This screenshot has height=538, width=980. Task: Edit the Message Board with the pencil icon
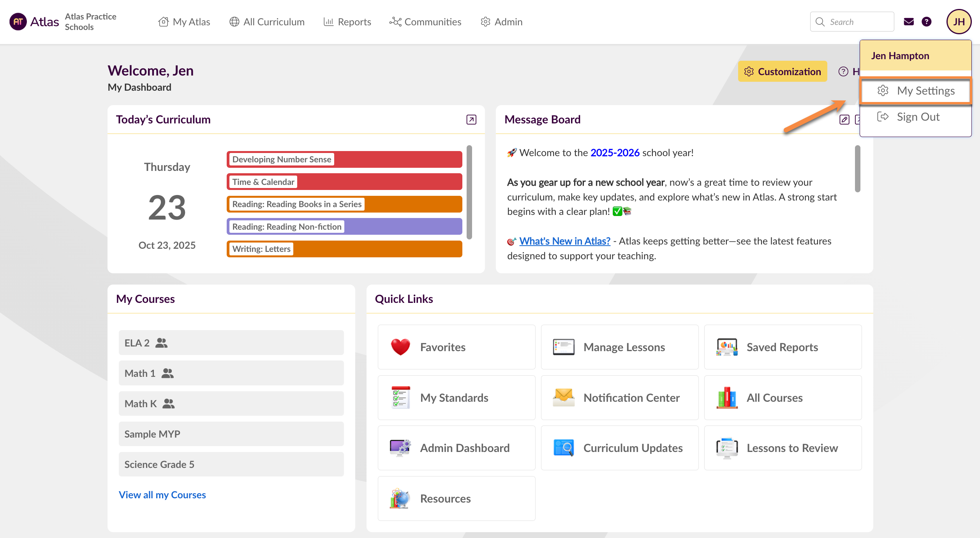point(844,120)
